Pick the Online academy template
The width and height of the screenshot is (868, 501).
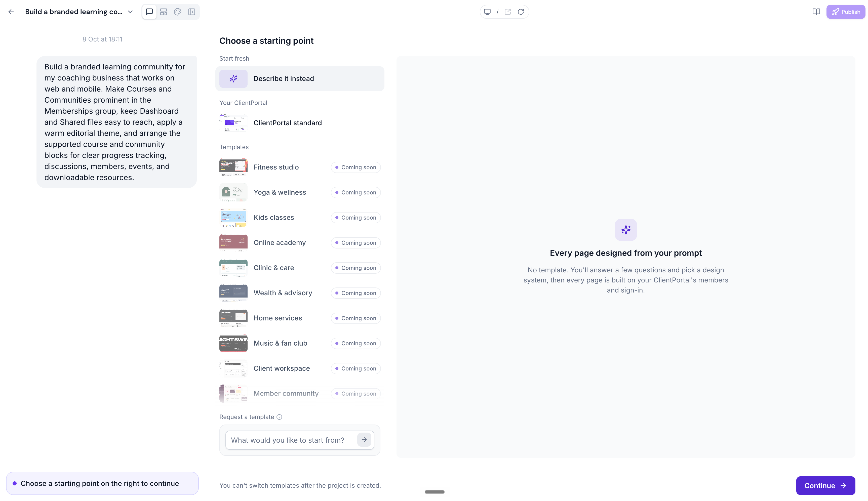[300, 243]
